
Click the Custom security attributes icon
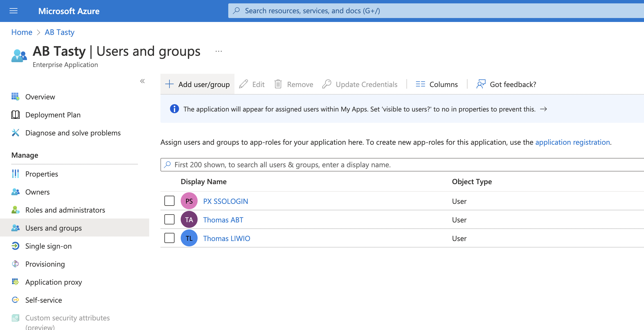15,318
